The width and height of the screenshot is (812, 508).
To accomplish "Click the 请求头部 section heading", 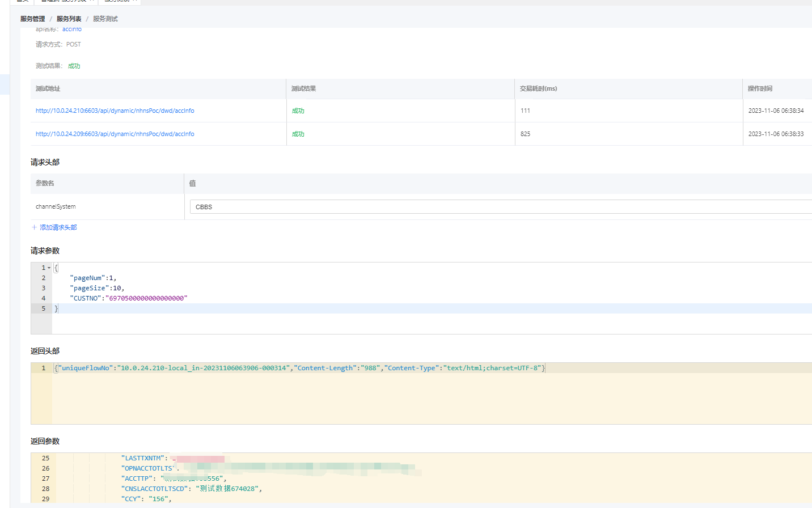I will (x=45, y=162).
